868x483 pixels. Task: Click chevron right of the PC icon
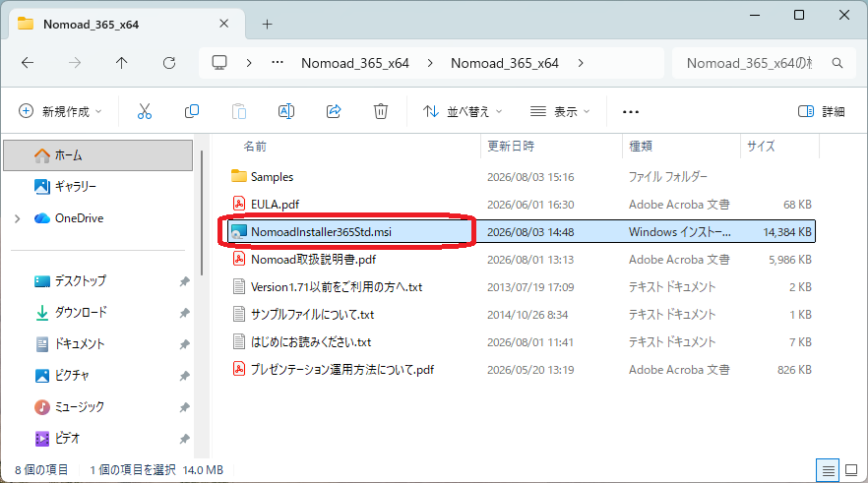coord(249,63)
